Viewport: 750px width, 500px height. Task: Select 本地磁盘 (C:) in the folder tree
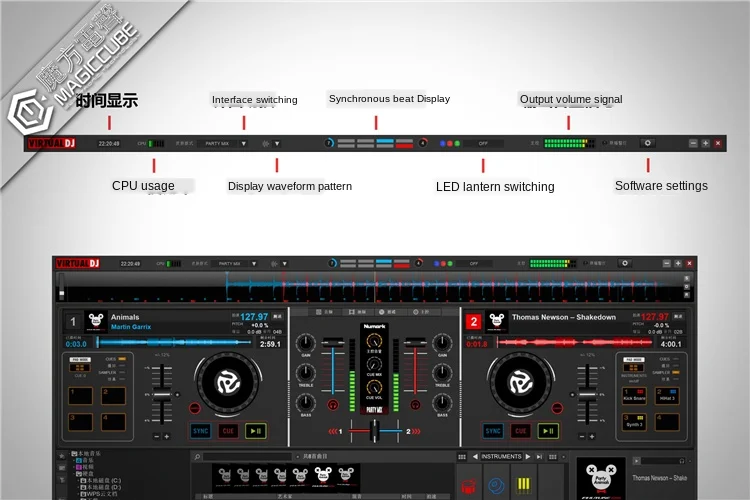[100, 480]
